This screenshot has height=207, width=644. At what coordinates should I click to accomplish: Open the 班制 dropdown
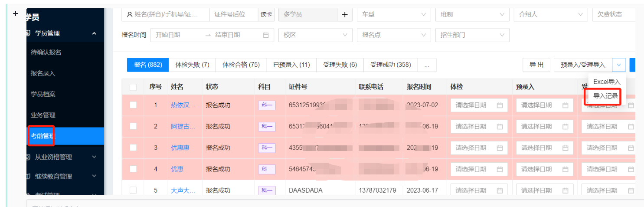[472, 14]
